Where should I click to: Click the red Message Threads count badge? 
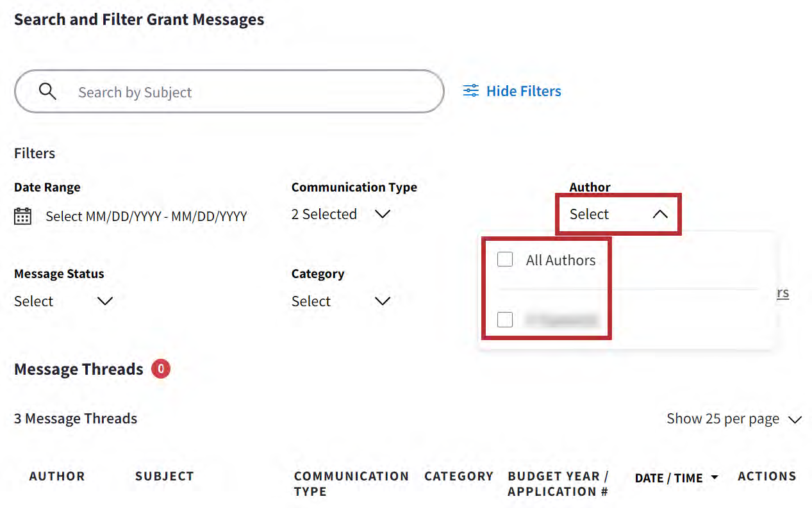160,369
